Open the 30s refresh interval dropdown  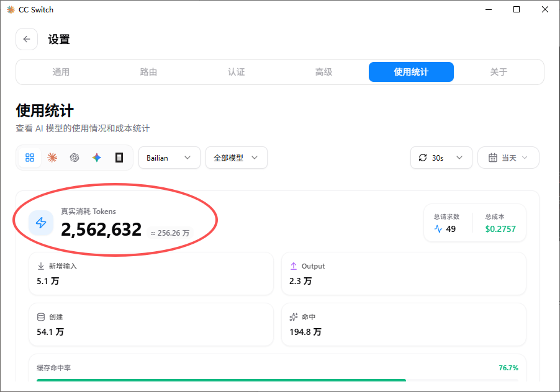tap(441, 158)
